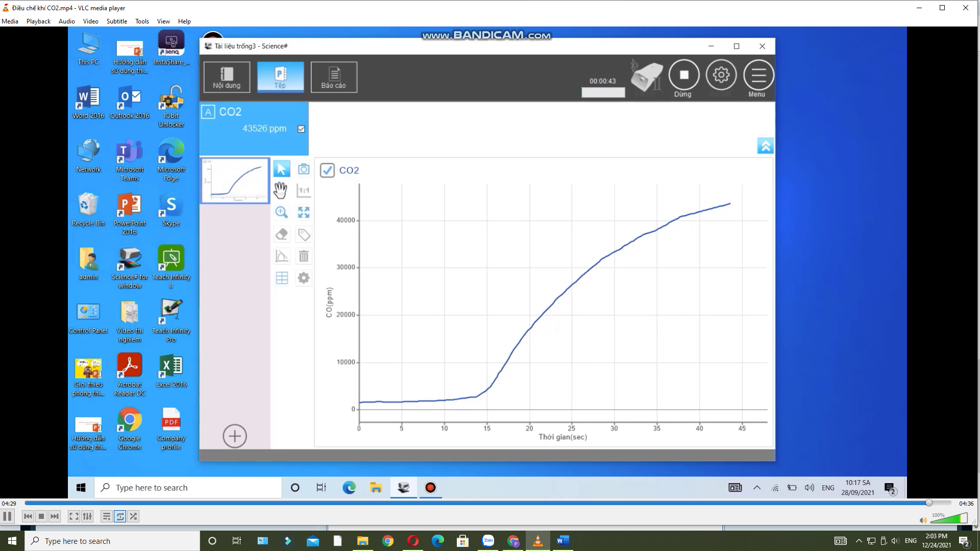
Task: Stop VLC playback
Action: coord(41,516)
